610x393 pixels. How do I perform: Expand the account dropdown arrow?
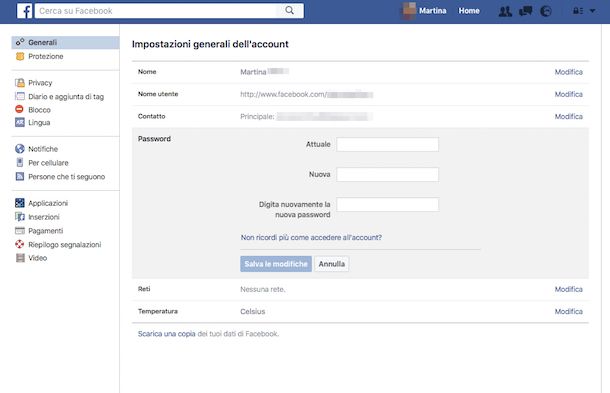[592, 11]
